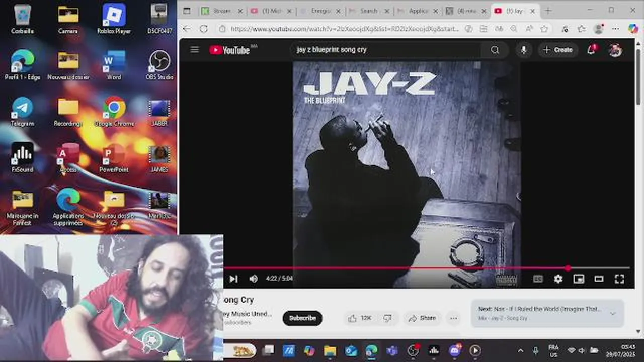Open Microsoft Teams from taskbar
Screen dimensions: 644x362
pyautogui.click(x=392, y=350)
